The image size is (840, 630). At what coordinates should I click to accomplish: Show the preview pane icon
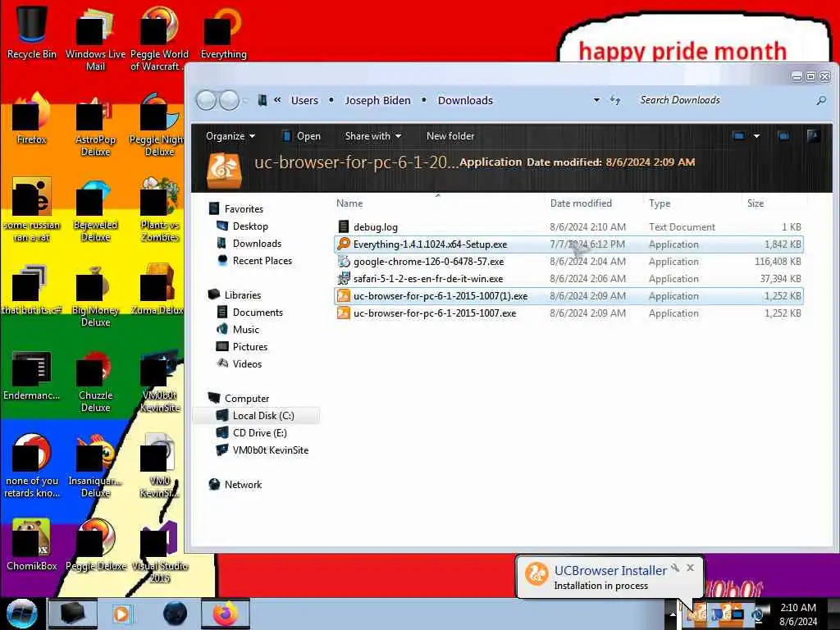click(x=783, y=136)
